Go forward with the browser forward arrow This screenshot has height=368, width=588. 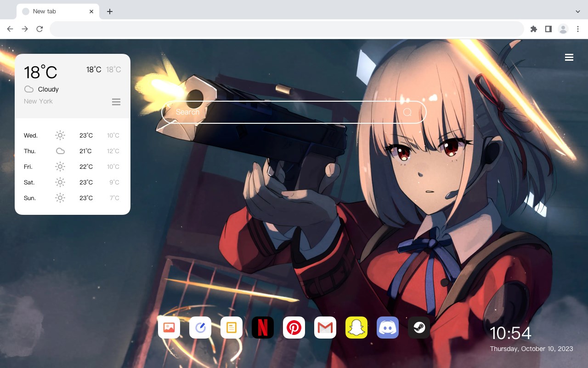coord(25,29)
